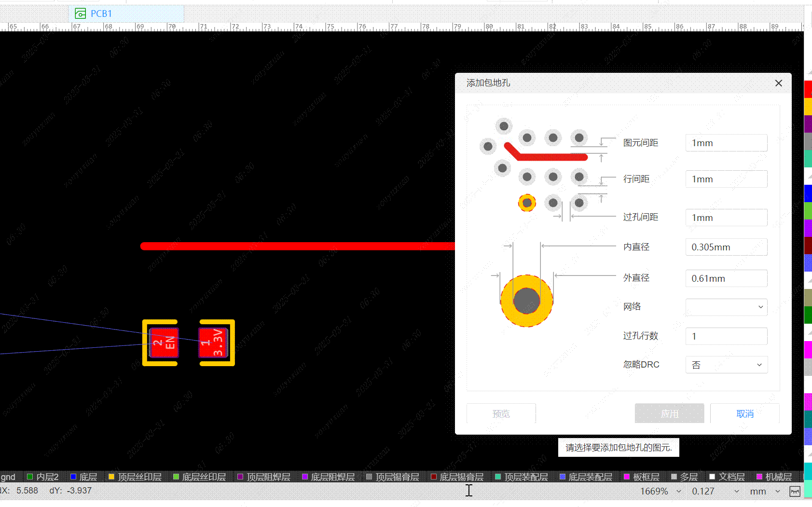
Task: Click the 顶层装配层 layer icon
Action: click(498, 477)
